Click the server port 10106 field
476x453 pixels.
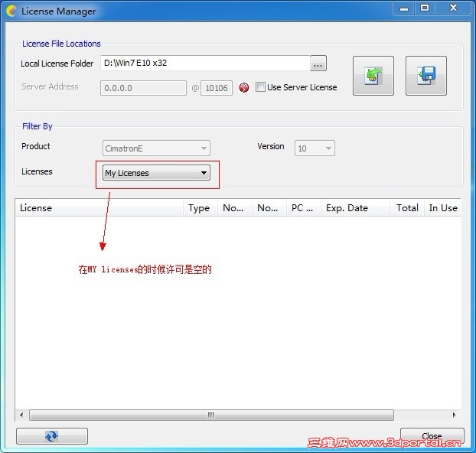(x=217, y=88)
